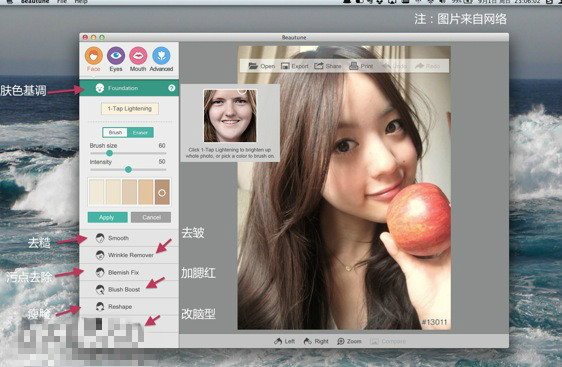Click the Blush Boost face icon
Viewport: 562px width, 367px height.
[x=100, y=289]
